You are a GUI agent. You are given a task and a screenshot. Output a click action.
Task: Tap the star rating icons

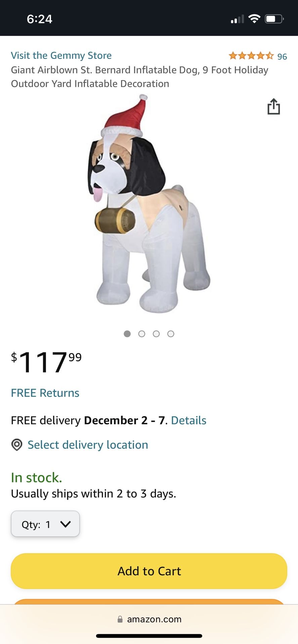tap(251, 56)
